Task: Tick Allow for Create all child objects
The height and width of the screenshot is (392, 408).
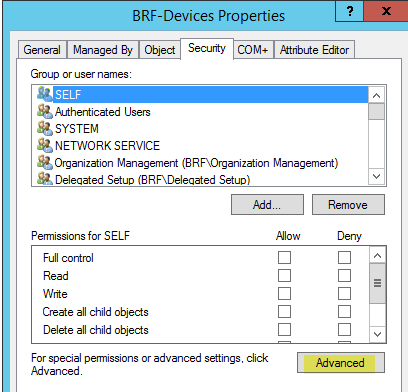Action: pyautogui.click(x=284, y=312)
